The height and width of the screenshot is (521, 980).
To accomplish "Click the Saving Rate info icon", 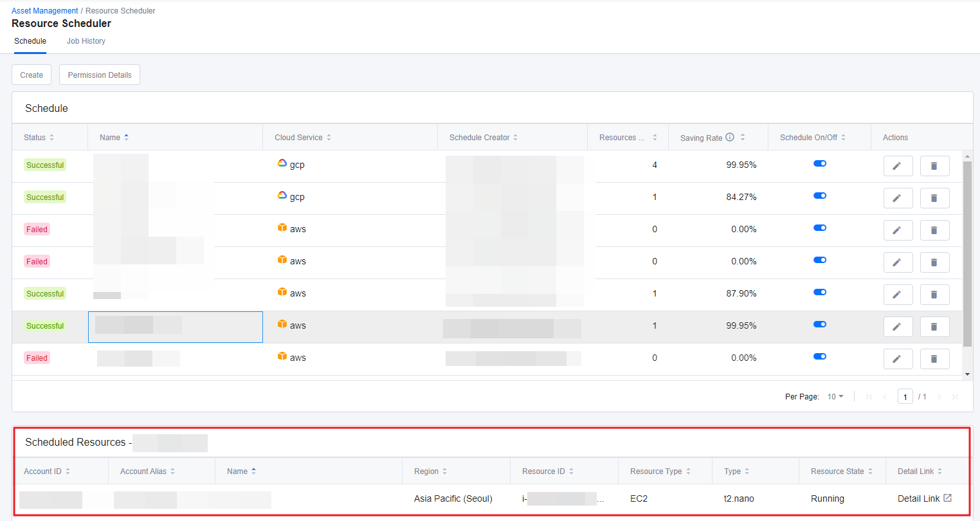I will coord(730,137).
